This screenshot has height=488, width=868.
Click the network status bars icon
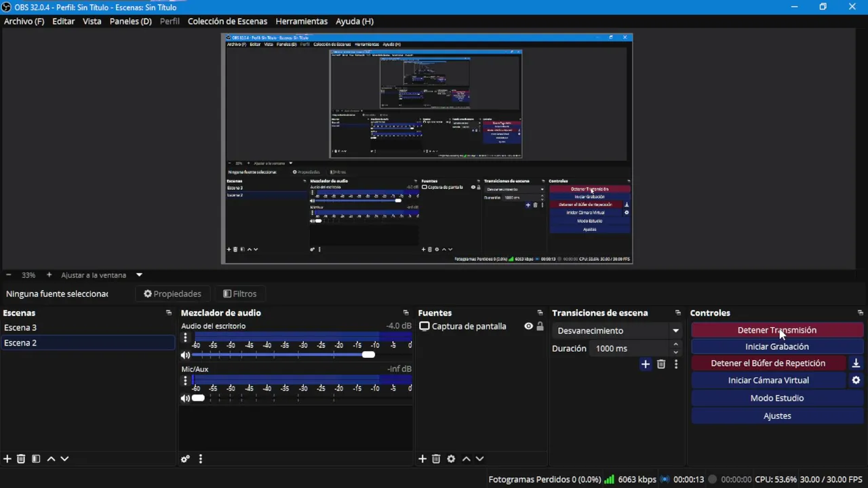pyautogui.click(x=609, y=479)
